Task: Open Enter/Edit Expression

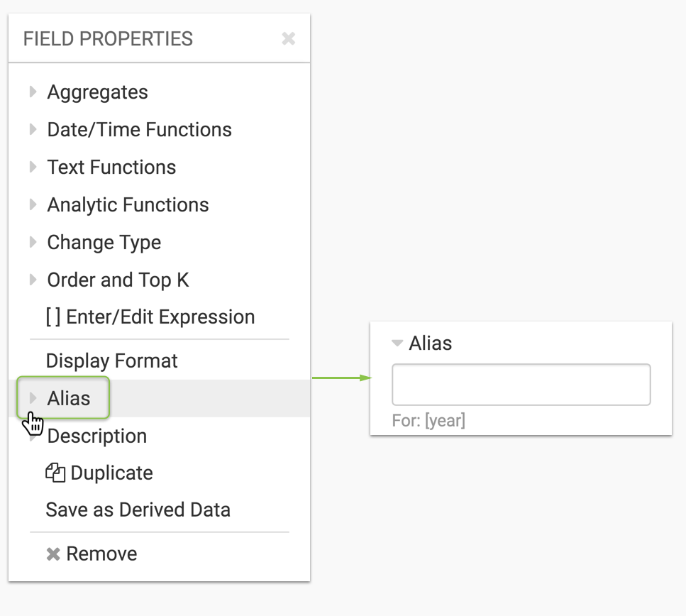Action: pyautogui.click(x=160, y=317)
